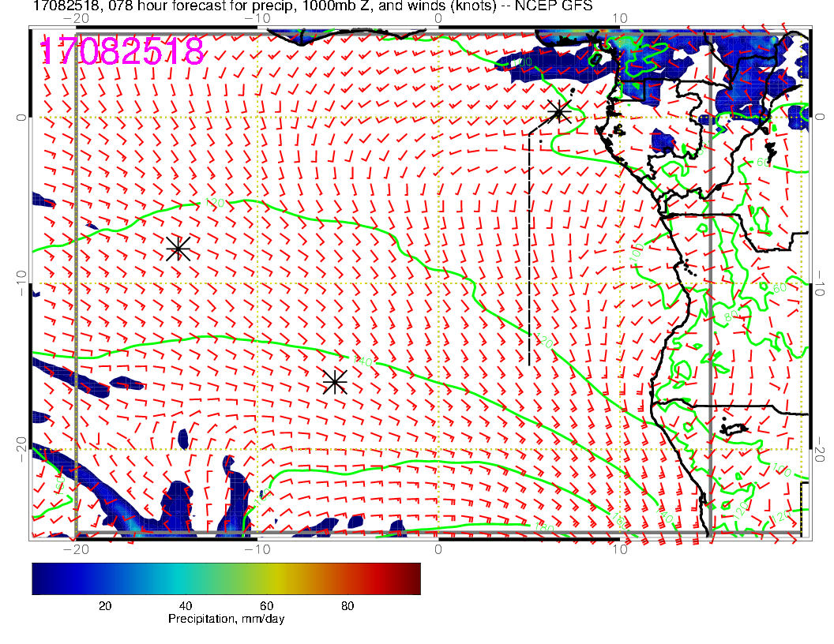Click the bottom axis label 0
This screenshot has height=644, width=834.
[438, 548]
